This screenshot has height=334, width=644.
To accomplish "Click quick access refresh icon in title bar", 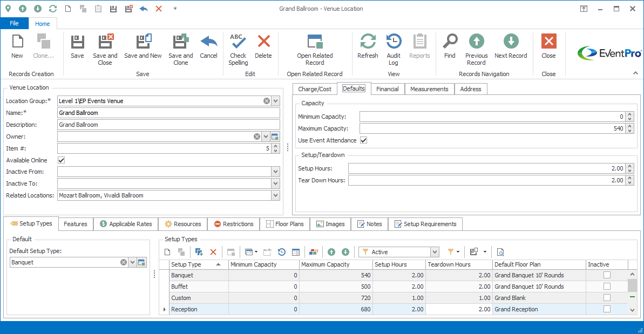I will pyautogui.click(x=52, y=9).
